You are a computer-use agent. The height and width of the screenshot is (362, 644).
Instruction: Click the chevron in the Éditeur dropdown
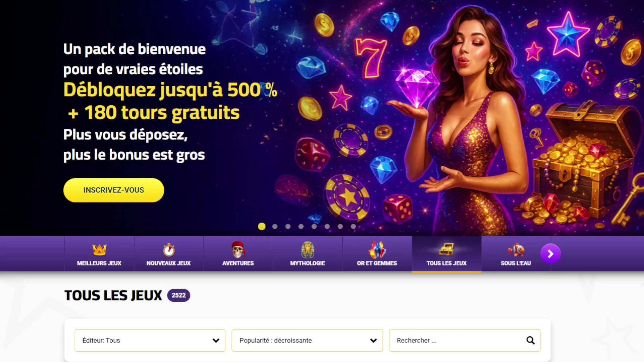(216, 341)
